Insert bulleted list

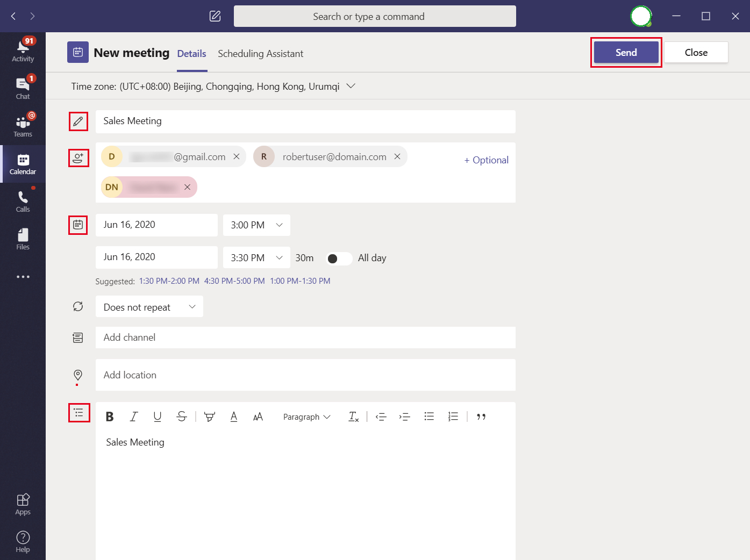(429, 417)
